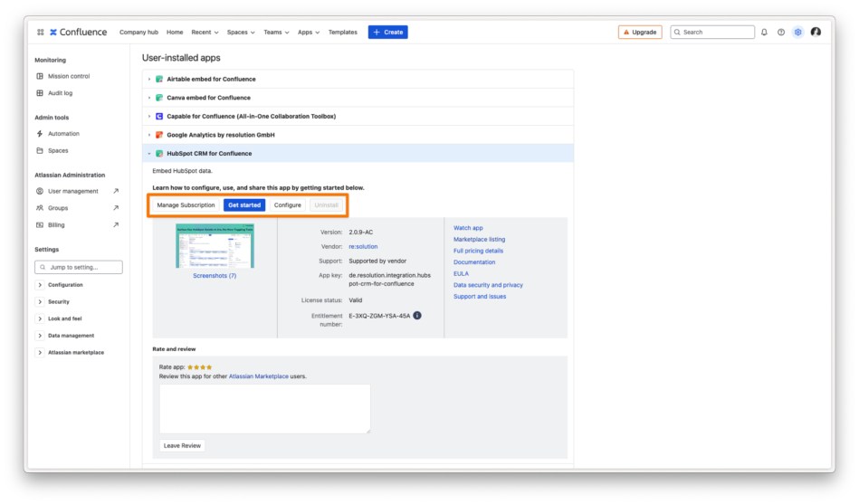
Task: Open the help question mark icon
Action: 781,33
